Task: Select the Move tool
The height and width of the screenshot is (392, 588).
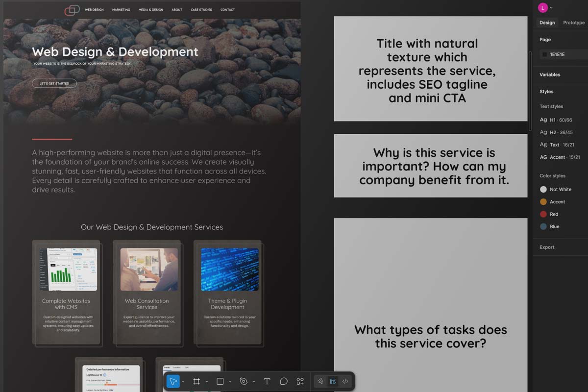Action: [173, 381]
